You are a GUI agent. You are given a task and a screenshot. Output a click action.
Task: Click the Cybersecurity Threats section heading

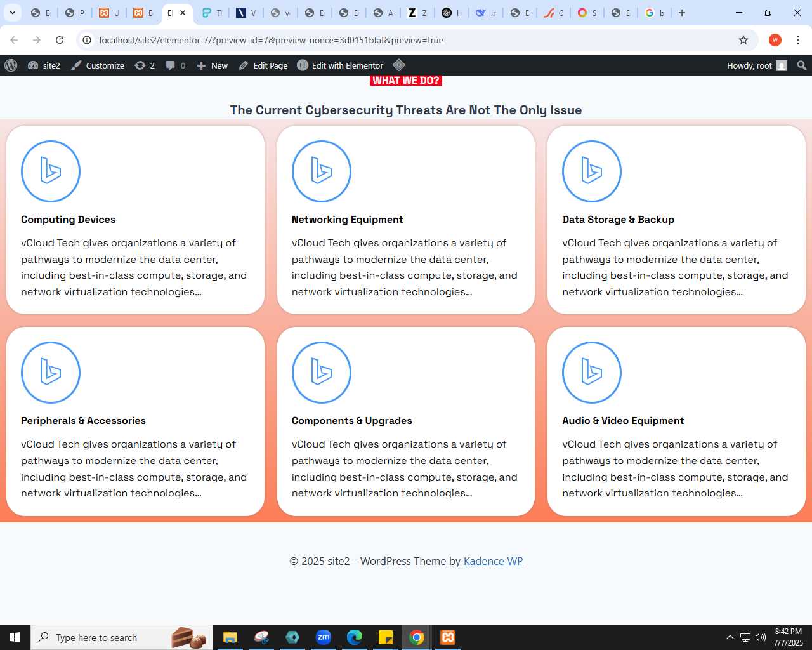406,110
